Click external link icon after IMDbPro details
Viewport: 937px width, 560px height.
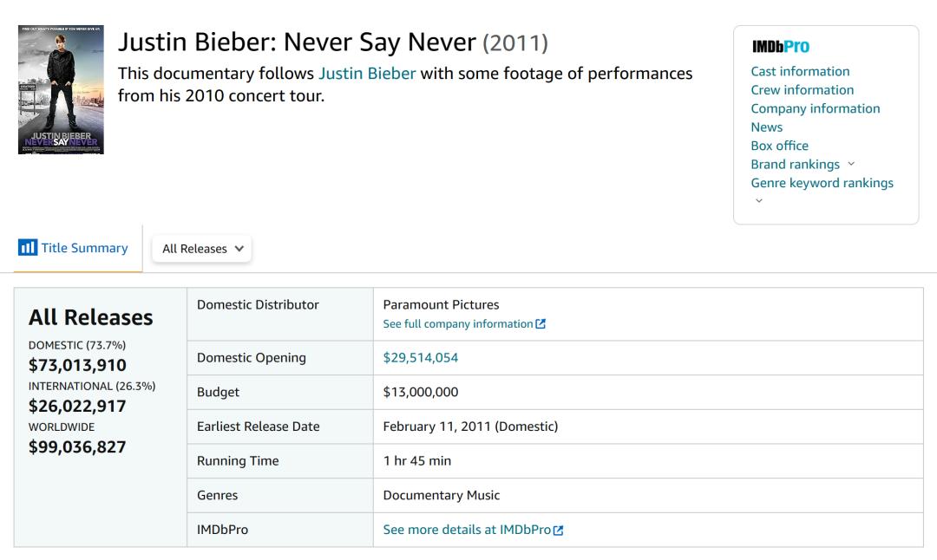(558, 531)
